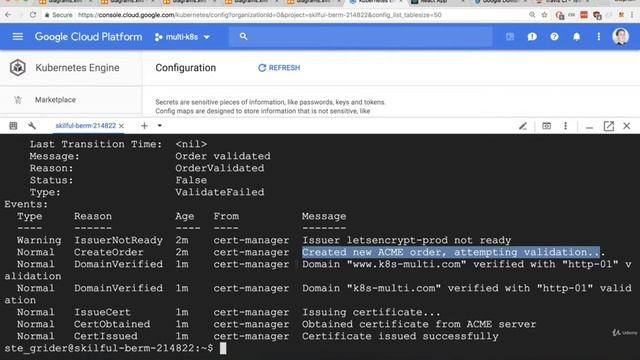The image size is (640, 360).
Task: Click the 'ValidateFailed' type value
Action: (x=220, y=192)
